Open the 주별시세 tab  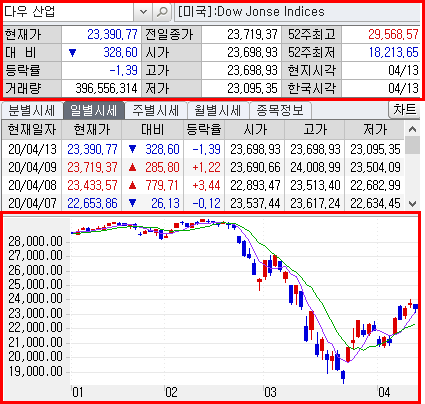pos(156,110)
